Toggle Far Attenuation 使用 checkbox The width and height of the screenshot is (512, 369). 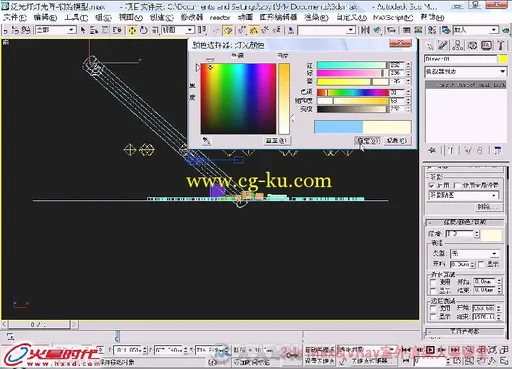[433, 308]
